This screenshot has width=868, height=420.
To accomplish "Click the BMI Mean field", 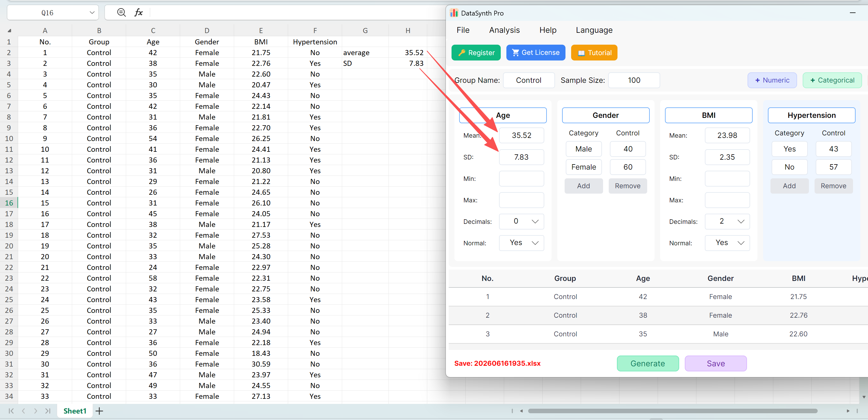I will coord(727,135).
